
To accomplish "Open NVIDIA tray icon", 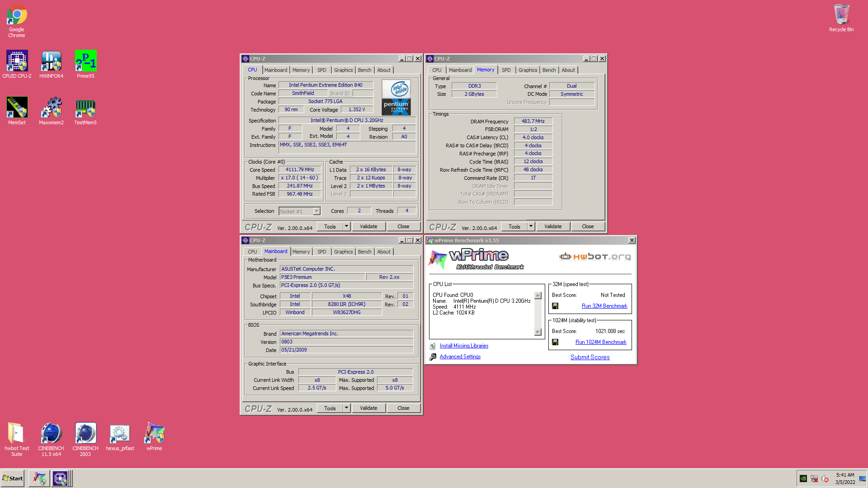I will [x=803, y=479].
